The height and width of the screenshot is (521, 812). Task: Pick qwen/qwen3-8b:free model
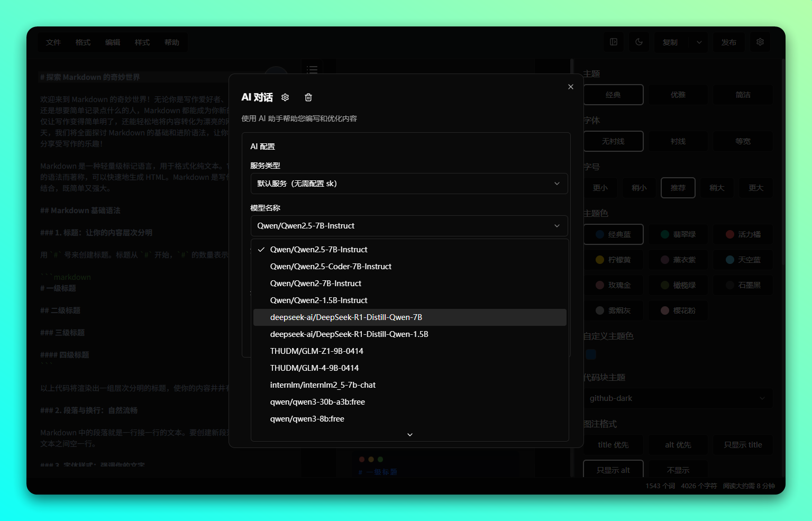coord(410,419)
